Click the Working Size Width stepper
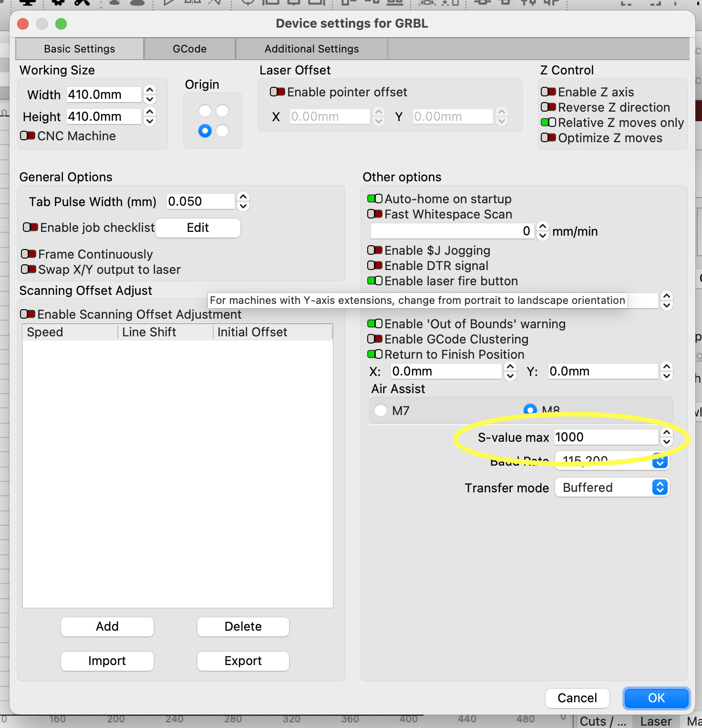Screen dimensions: 702x728 (x=150, y=94)
